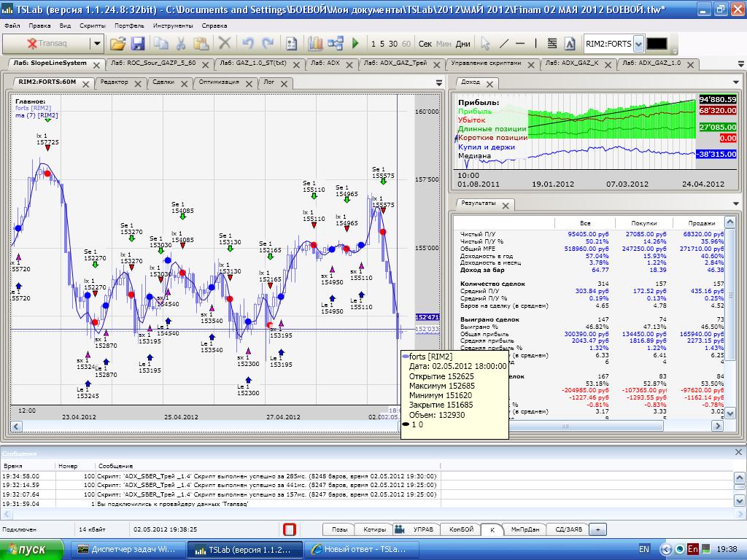Click the '+' add workspace button
The height and width of the screenshot is (560, 747).
point(598,529)
